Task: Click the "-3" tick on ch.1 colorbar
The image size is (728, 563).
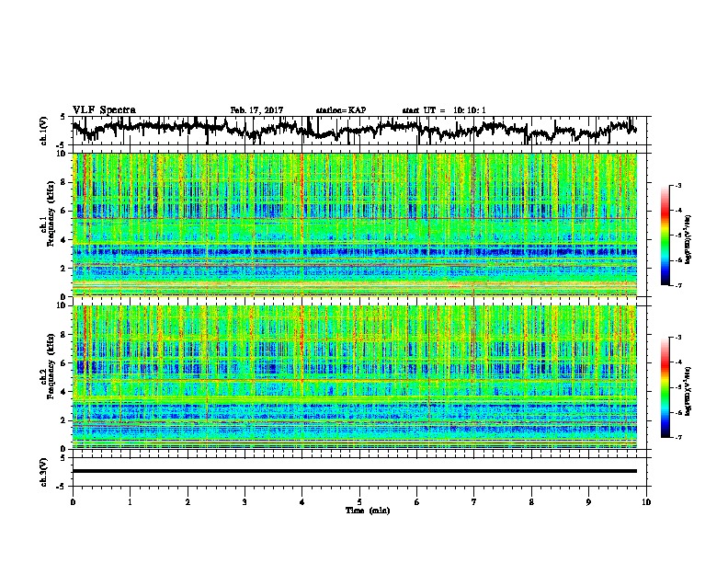Action: point(678,186)
